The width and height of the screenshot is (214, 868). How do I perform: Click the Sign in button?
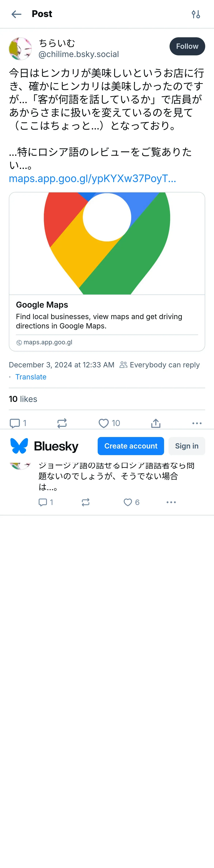(x=187, y=446)
